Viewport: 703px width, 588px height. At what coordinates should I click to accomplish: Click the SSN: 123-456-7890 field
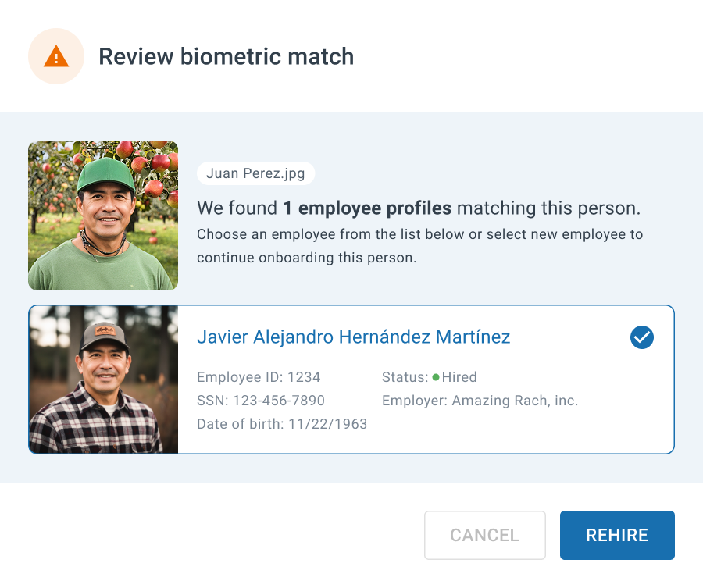[260, 401]
